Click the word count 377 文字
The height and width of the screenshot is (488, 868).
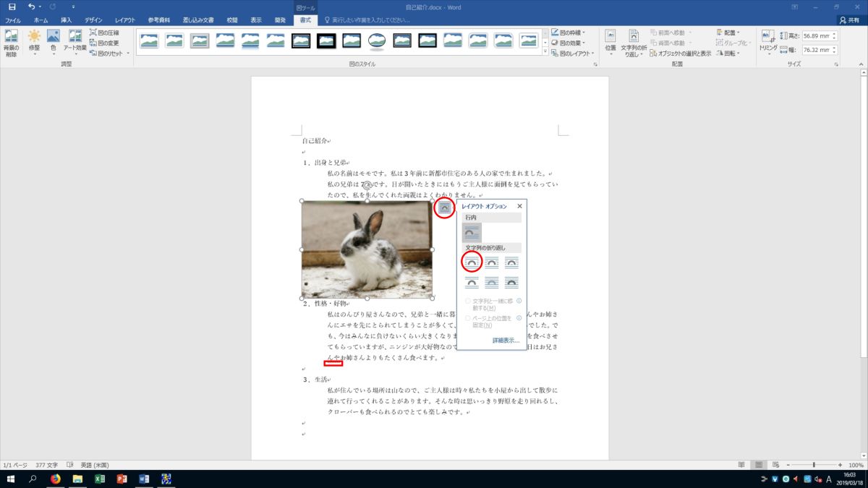[46, 465]
